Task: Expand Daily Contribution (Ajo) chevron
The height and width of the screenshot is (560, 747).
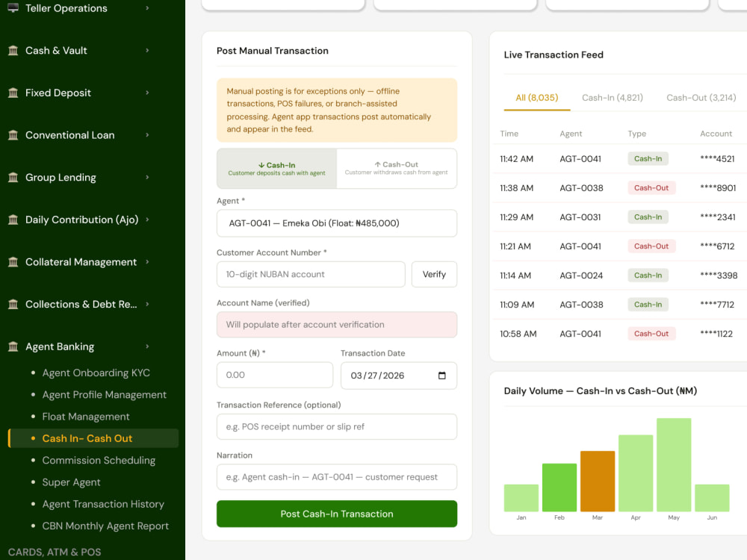Action: pos(147,220)
